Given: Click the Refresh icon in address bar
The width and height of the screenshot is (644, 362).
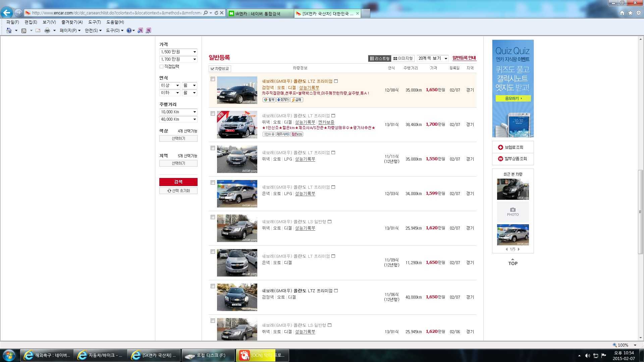Looking at the screenshot, I should coord(216,13).
